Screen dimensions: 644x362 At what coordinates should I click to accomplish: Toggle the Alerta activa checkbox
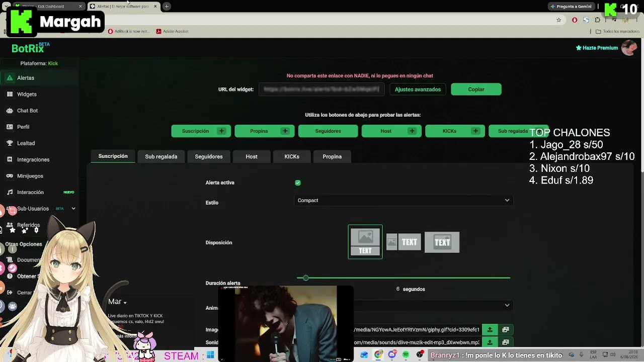[x=298, y=183]
